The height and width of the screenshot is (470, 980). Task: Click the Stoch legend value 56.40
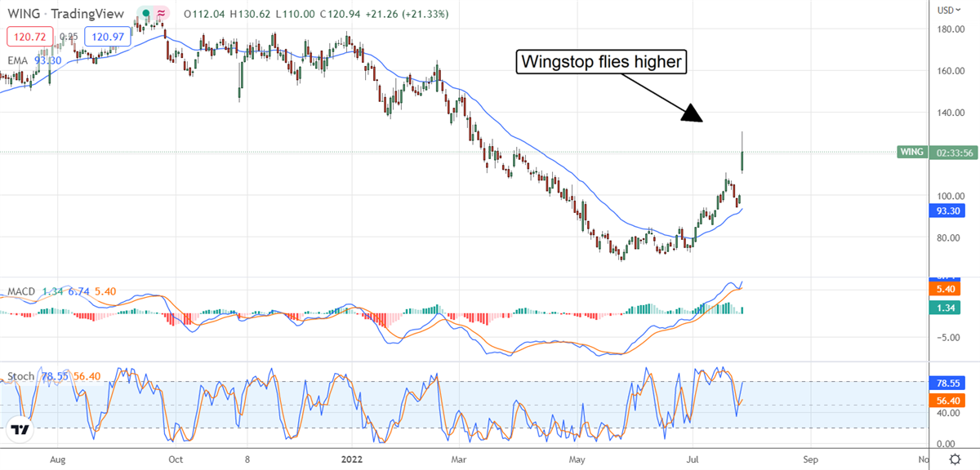(87, 376)
